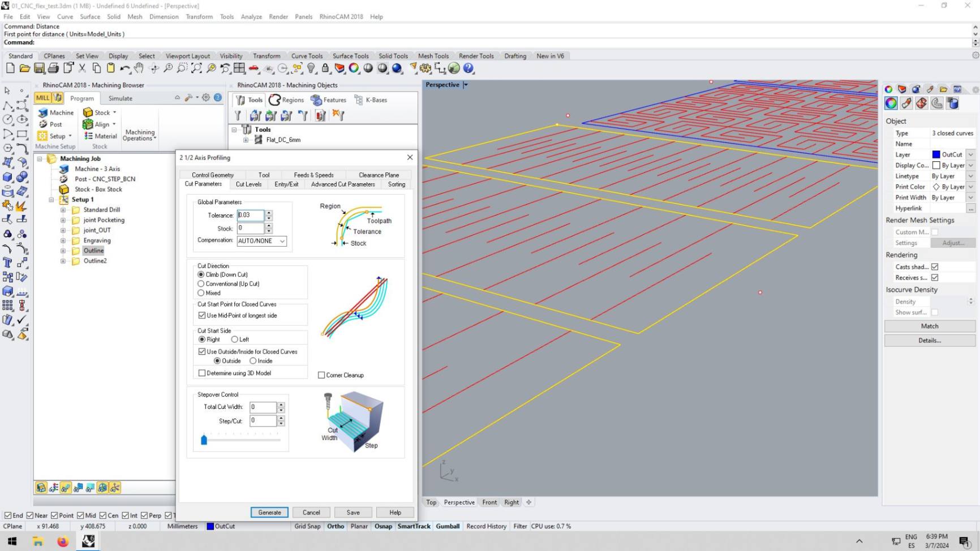The height and width of the screenshot is (551, 980).
Task: Click the Windows Start button
Action: point(12,541)
